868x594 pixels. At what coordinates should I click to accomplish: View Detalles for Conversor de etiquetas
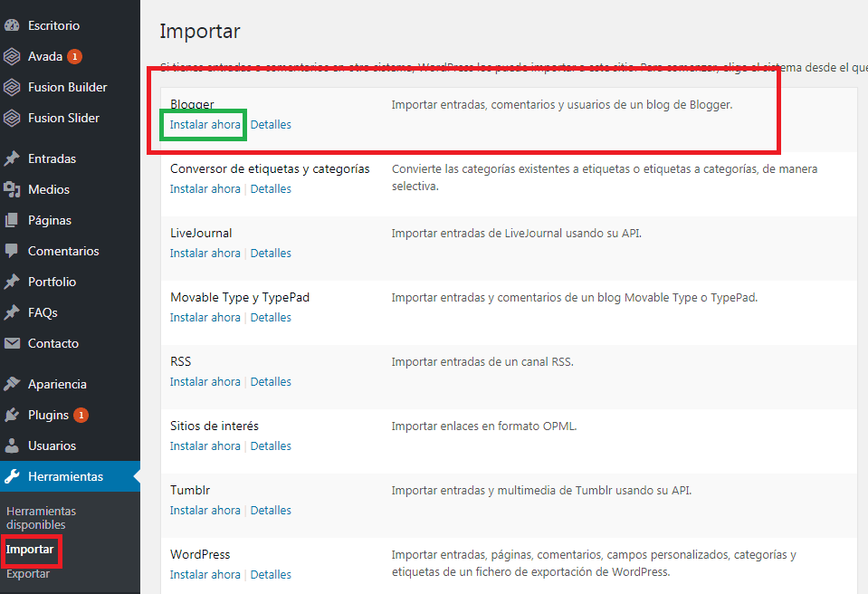(x=271, y=188)
